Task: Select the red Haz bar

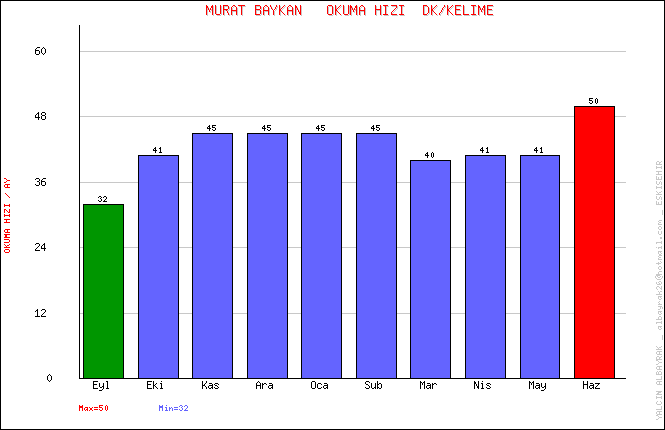Action: [x=594, y=242]
